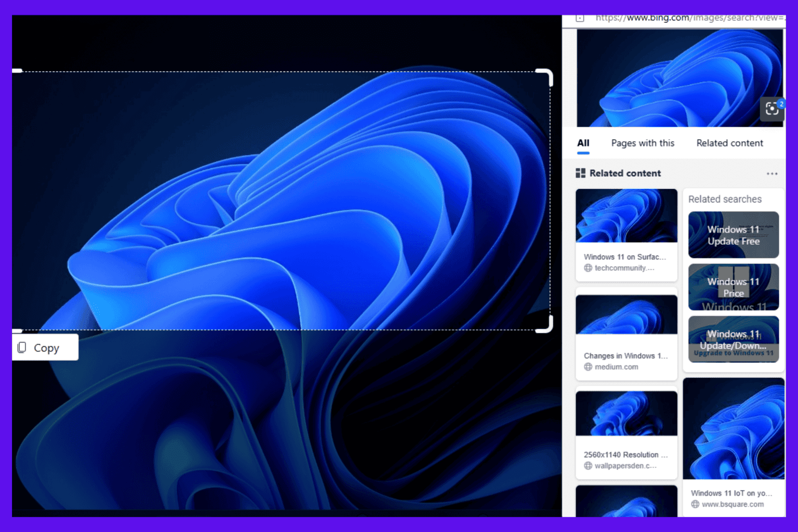Select Windows 11 Update Free related search

733,235
